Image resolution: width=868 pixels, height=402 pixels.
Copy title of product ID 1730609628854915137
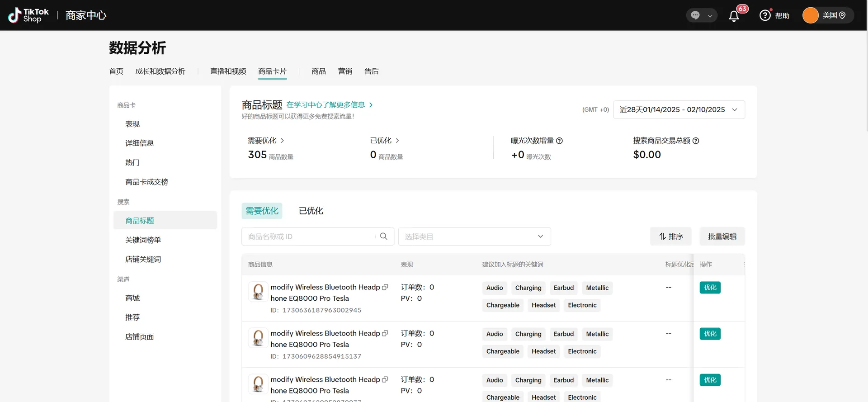(385, 333)
